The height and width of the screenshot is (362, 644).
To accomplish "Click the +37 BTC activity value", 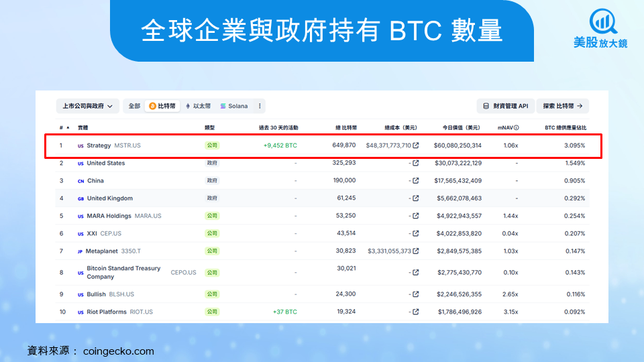I will point(285,312).
